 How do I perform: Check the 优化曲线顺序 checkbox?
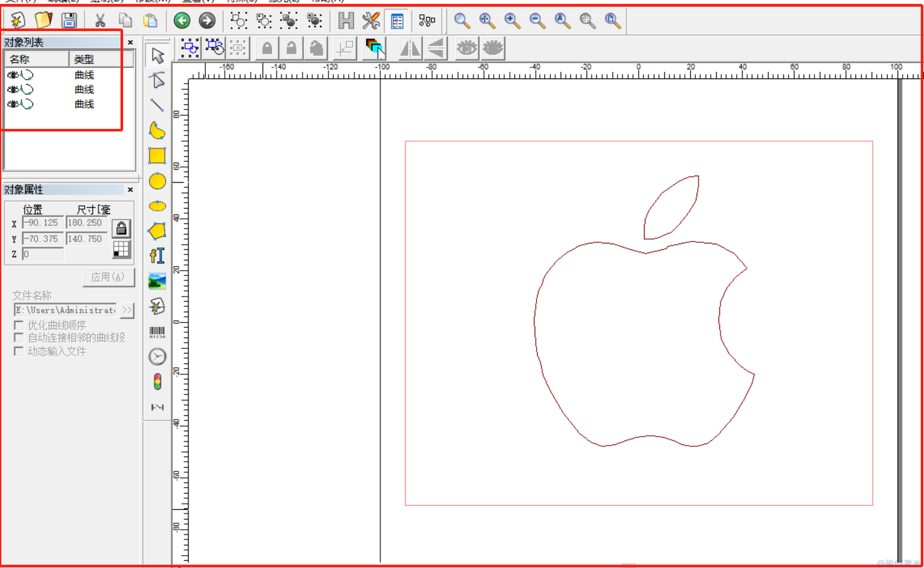pos(19,325)
